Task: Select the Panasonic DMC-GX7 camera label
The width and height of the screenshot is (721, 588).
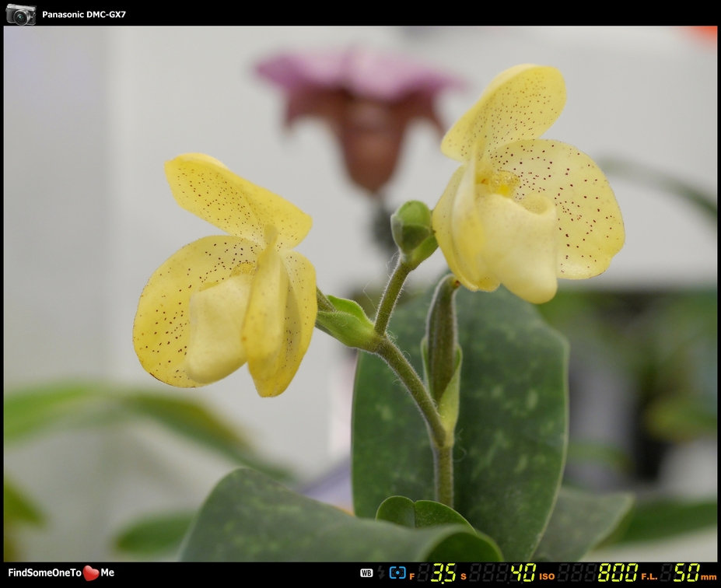Action: click(84, 14)
